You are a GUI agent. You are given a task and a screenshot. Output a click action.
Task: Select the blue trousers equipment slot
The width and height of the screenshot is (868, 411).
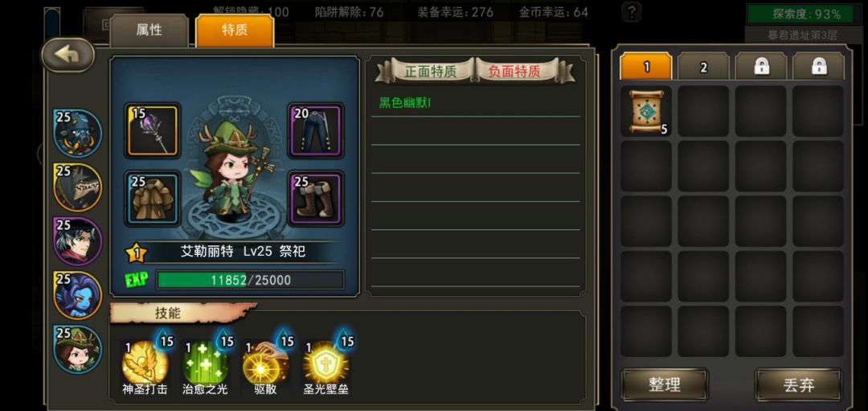317,131
